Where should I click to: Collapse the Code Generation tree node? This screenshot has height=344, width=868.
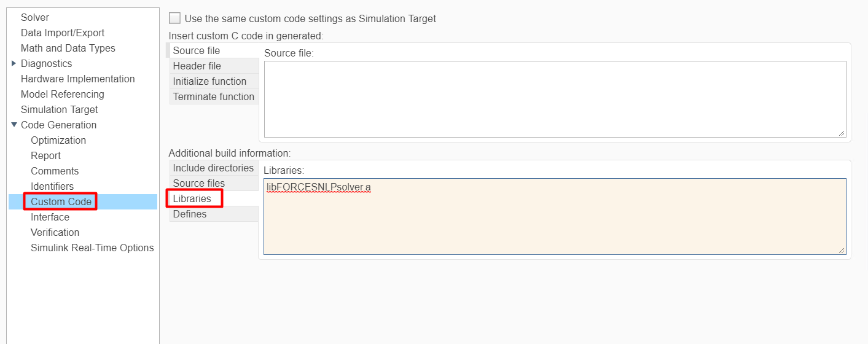pos(14,125)
